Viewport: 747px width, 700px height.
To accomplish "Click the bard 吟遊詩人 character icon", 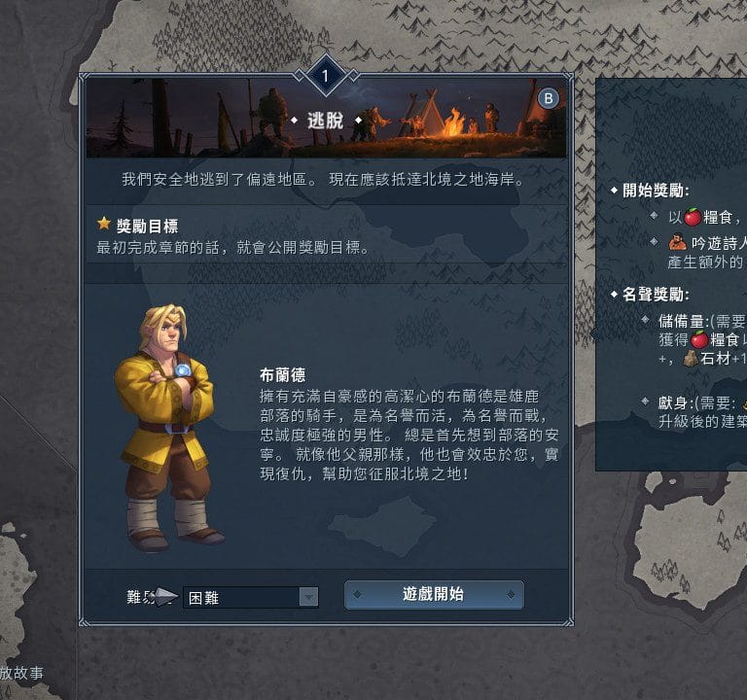I will click(677, 243).
